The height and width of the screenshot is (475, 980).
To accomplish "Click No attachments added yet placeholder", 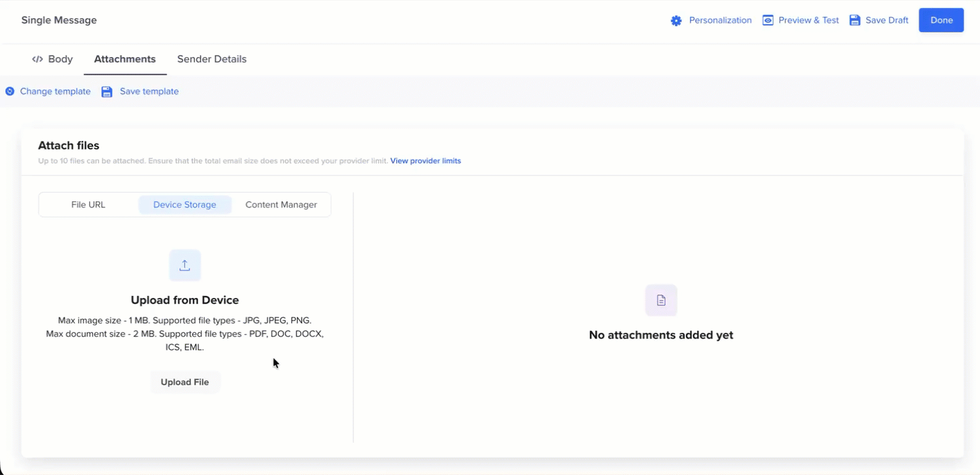I will 661,335.
